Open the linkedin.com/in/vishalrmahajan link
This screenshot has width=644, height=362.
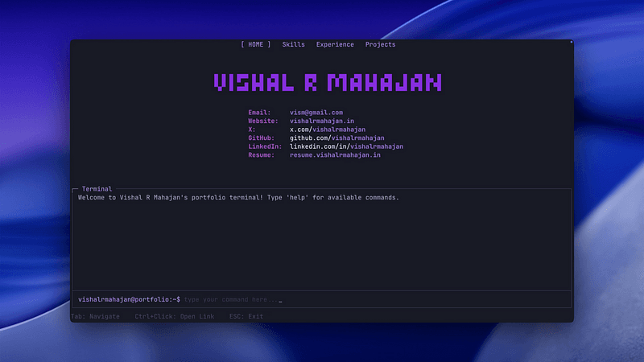[346, 146]
